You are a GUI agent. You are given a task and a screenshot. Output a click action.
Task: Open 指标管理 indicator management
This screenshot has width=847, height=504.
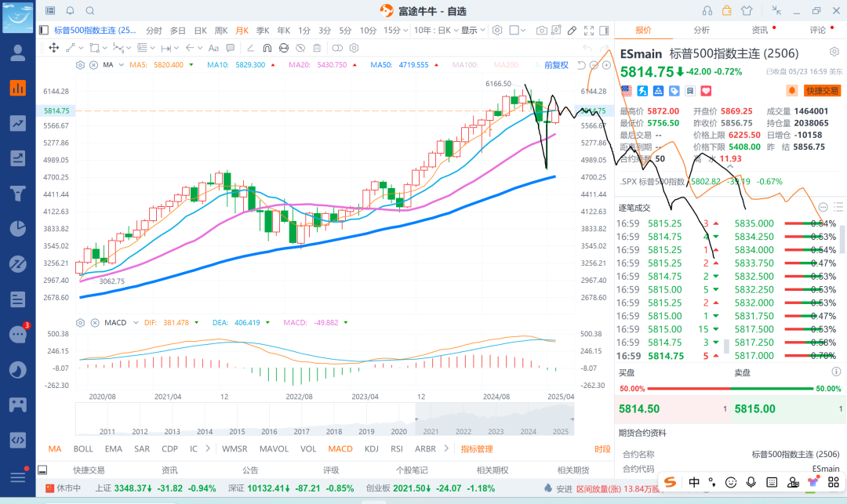tap(477, 449)
